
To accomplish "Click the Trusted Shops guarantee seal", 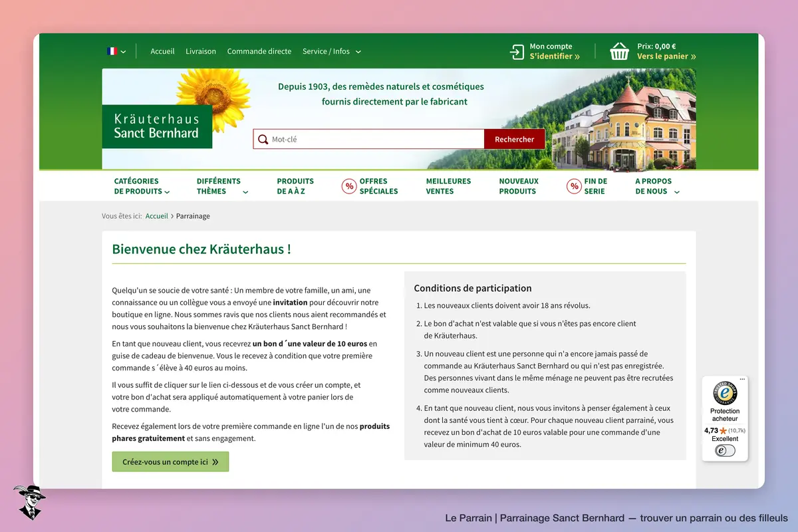I will 725,393.
